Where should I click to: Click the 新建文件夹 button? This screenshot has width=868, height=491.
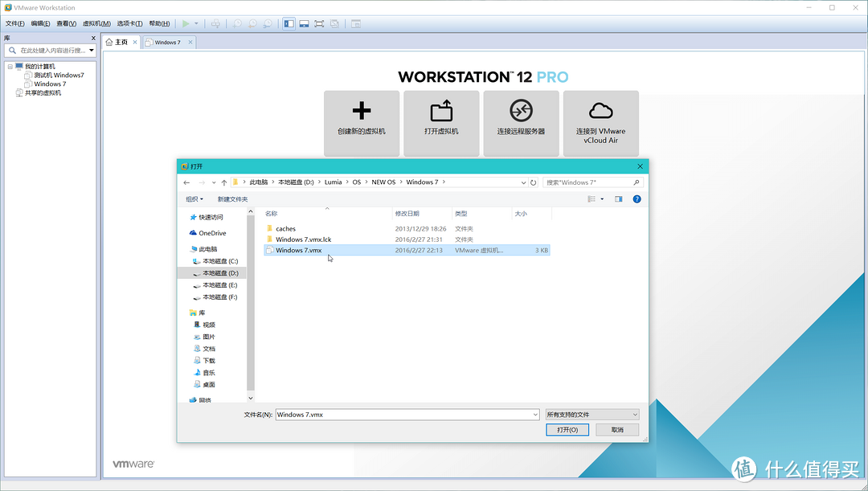(x=232, y=199)
